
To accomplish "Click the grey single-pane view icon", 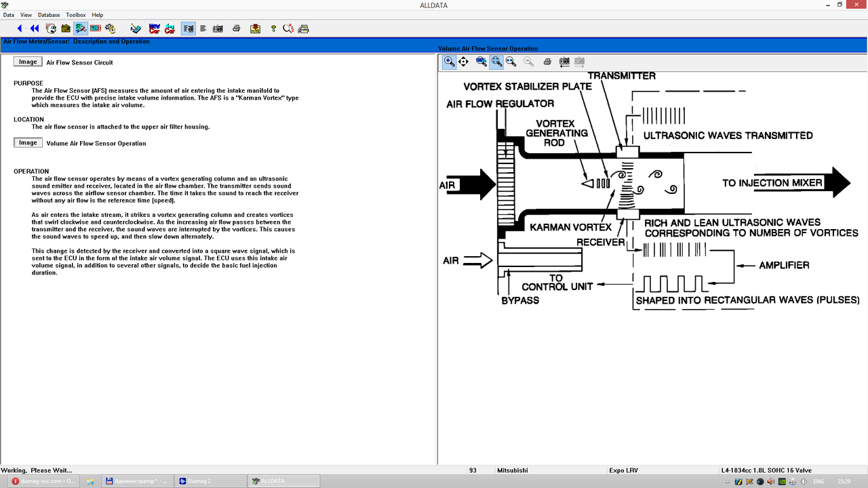I will tap(203, 28).
